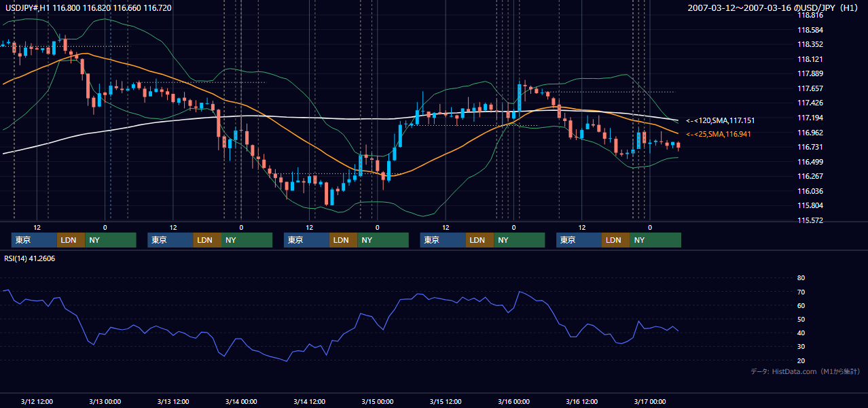Click RSI scale value 70

[801, 292]
